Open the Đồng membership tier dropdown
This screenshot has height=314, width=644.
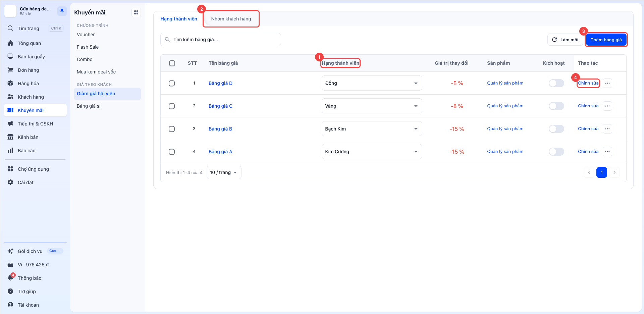tap(372, 83)
